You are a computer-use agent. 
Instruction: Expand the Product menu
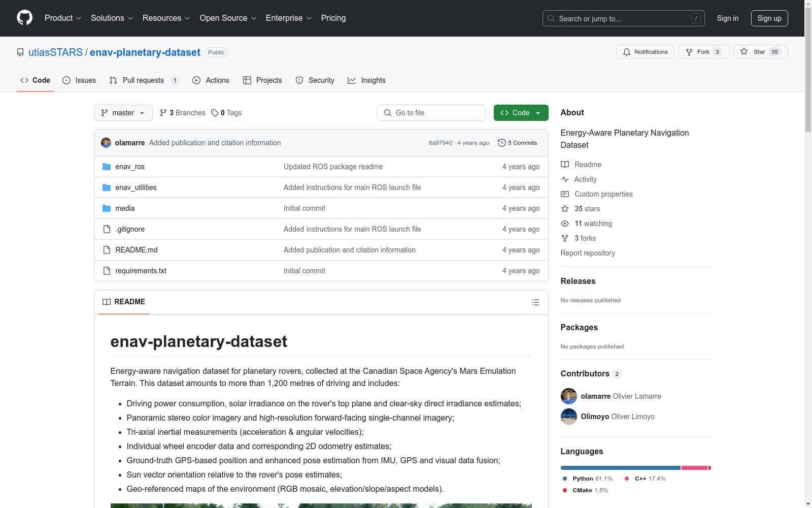coord(63,18)
